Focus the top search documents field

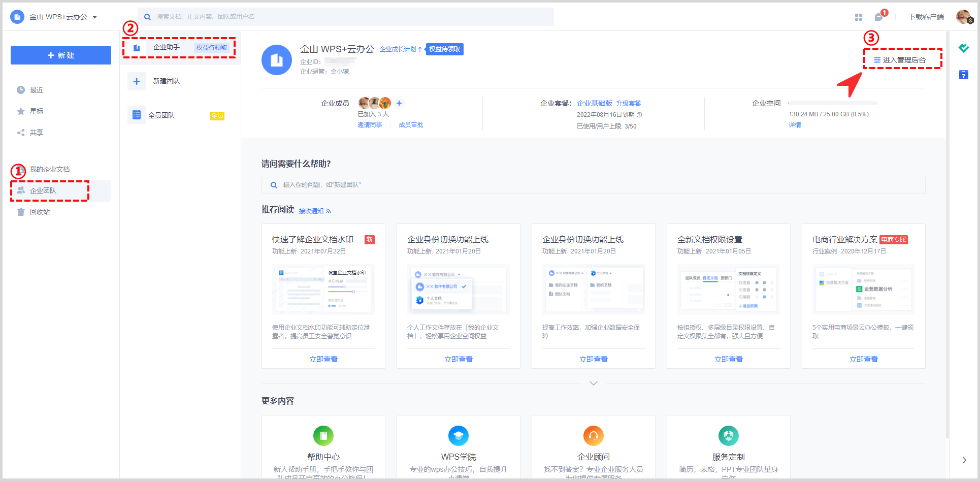(346, 17)
